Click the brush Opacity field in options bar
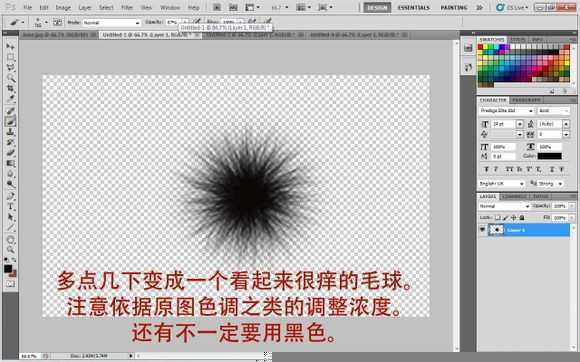Screen dimensions: 580x362 [173, 22]
